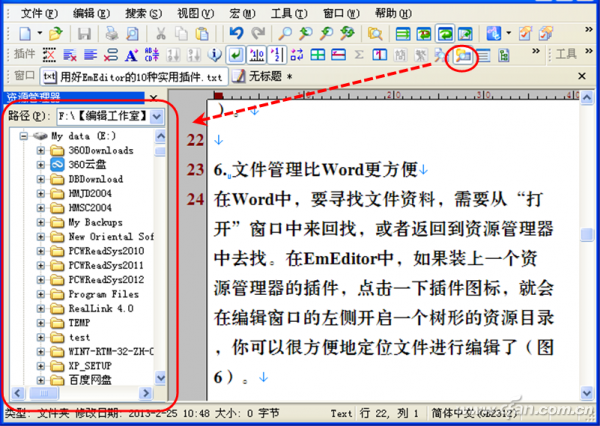Image resolution: width=600 pixels, height=426 pixels.
Task: Expand the Program Files folder
Action: pos(41,294)
